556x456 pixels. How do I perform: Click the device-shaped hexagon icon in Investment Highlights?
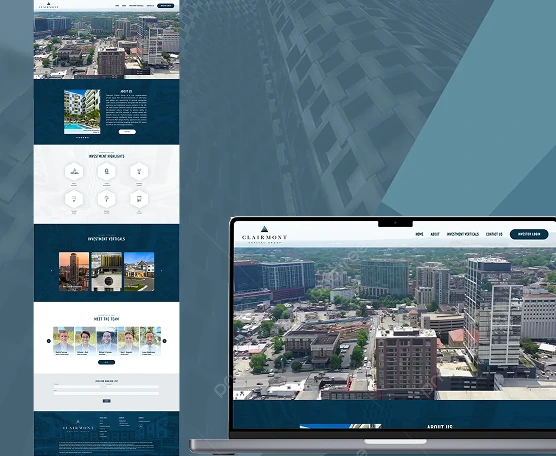click(139, 199)
